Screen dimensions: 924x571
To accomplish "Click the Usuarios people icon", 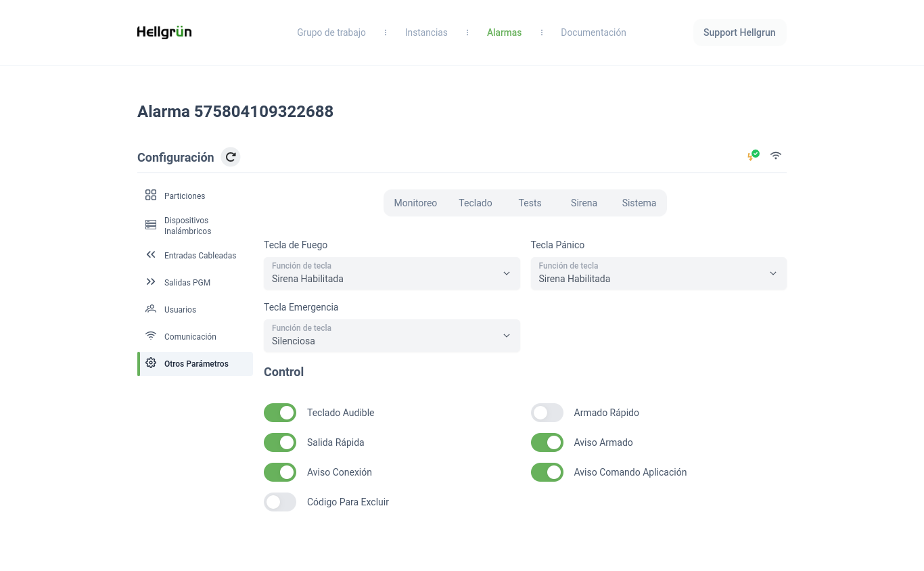I will [x=151, y=309].
